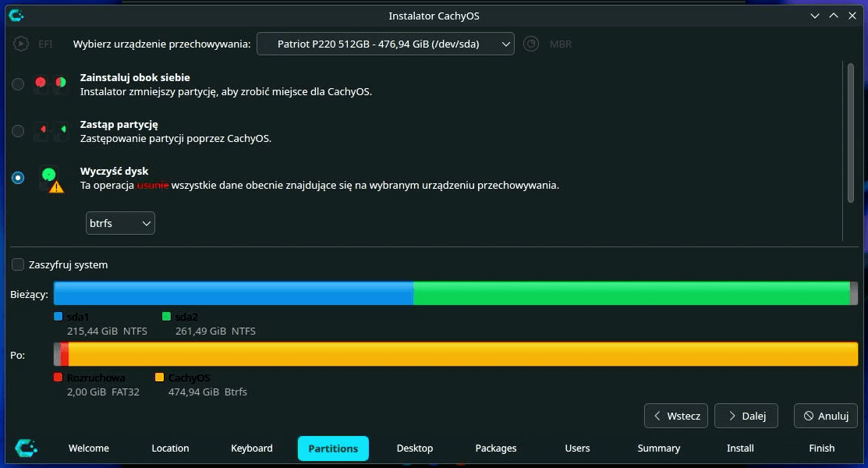Click the MBR partition table icon

531,44
